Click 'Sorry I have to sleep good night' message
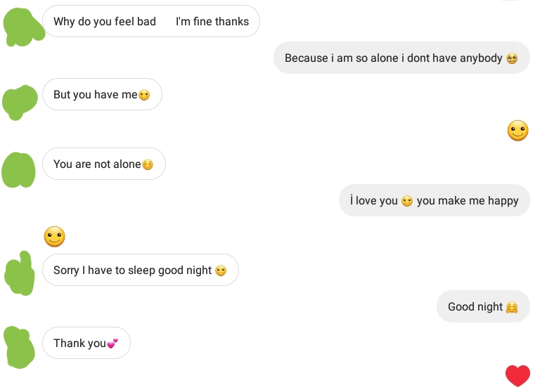This screenshot has width=540, height=392. (140, 270)
